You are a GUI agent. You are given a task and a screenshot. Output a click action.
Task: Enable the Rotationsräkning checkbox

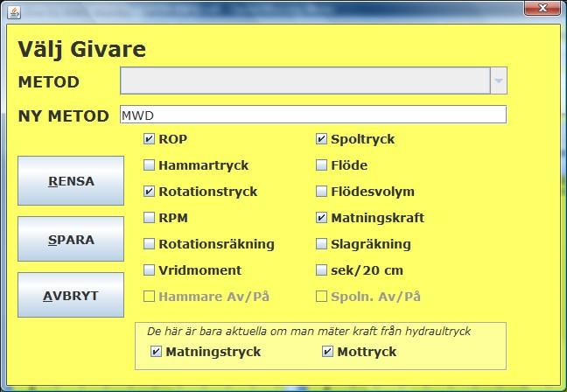point(149,244)
